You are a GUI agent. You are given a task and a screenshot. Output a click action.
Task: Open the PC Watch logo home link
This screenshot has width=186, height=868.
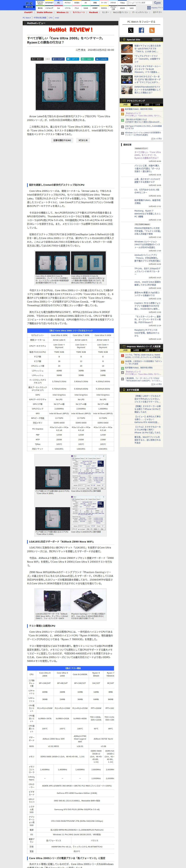point(29,5)
